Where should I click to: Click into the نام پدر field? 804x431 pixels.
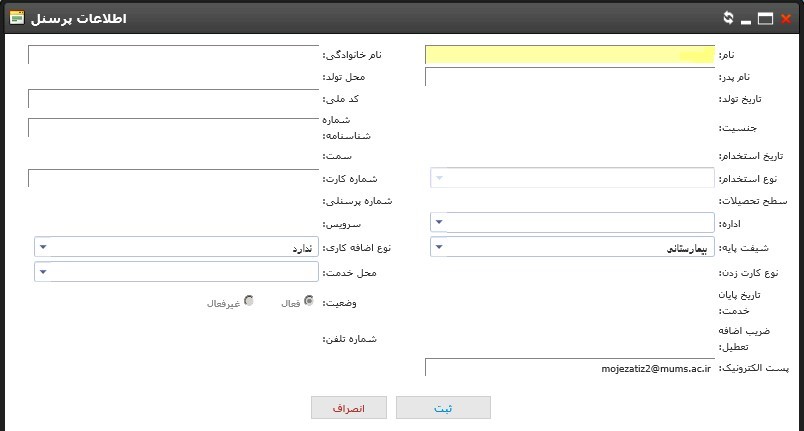pyautogui.click(x=570, y=77)
